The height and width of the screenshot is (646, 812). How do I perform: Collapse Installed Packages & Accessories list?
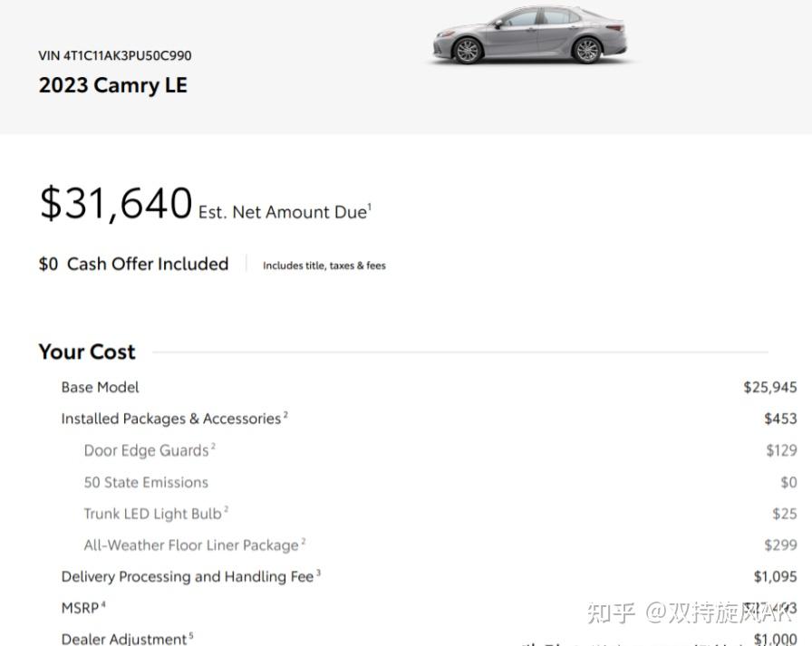point(171,419)
